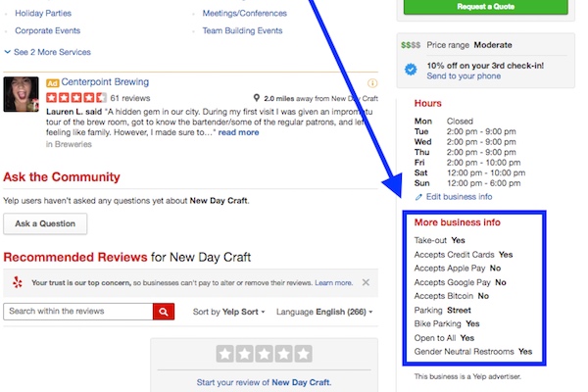Viewport: 588px width, 392px height.
Task: Select the fifth rating star
Action: pos(303,354)
